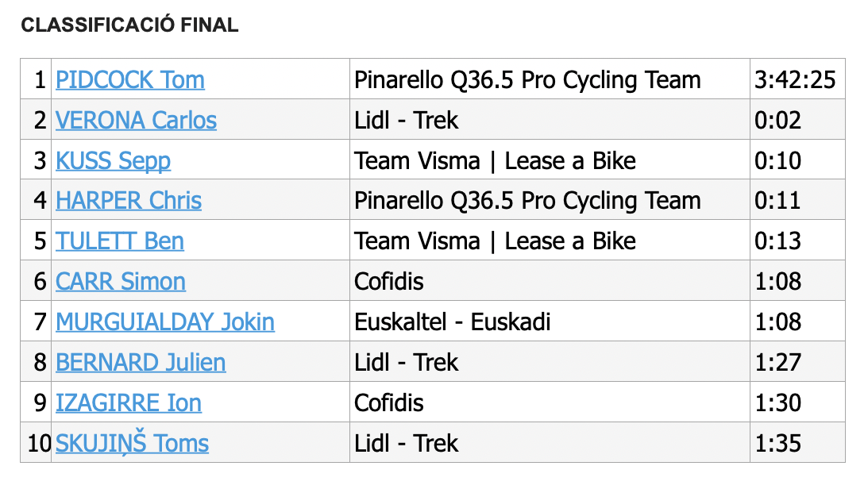Image resolution: width=868 pixels, height=489 pixels.
Task: Click the winning time 3:42:25 cell
Action: tap(797, 79)
